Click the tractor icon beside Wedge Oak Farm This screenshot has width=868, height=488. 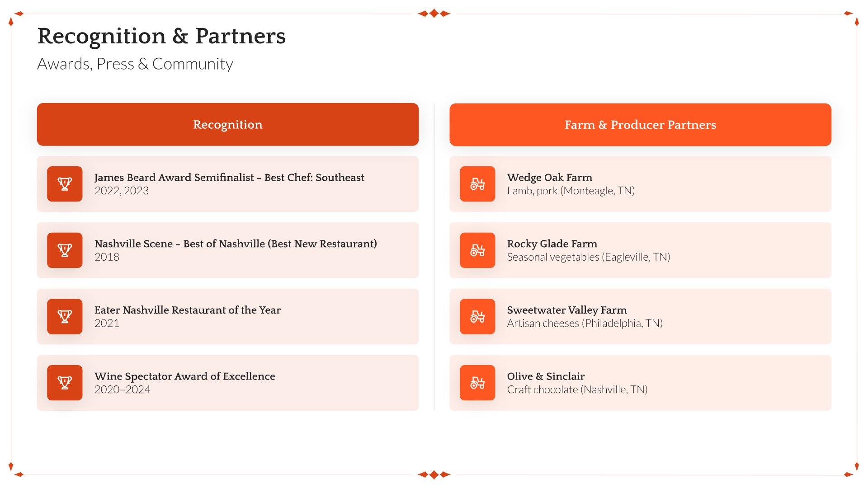point(477,184)
